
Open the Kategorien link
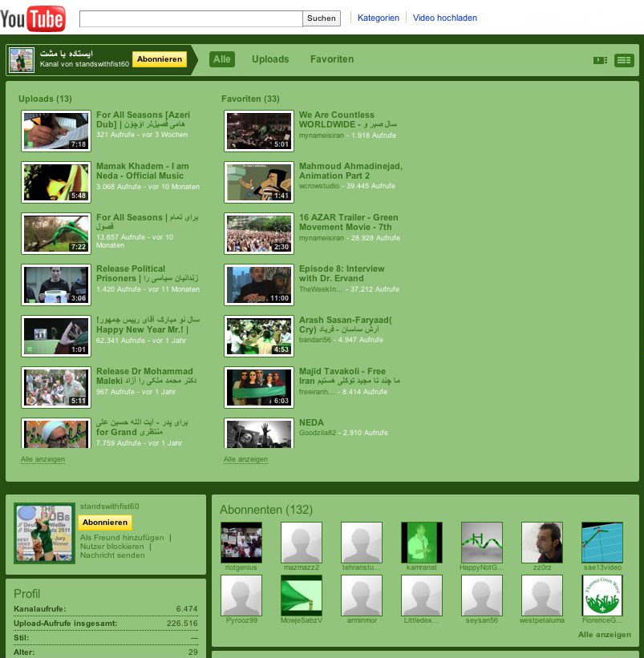pos(378,18)
